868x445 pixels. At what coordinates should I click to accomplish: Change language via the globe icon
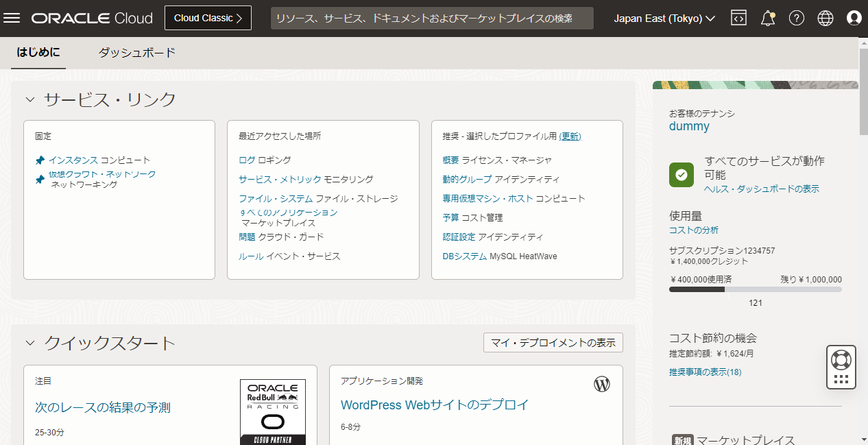point(825,18)
